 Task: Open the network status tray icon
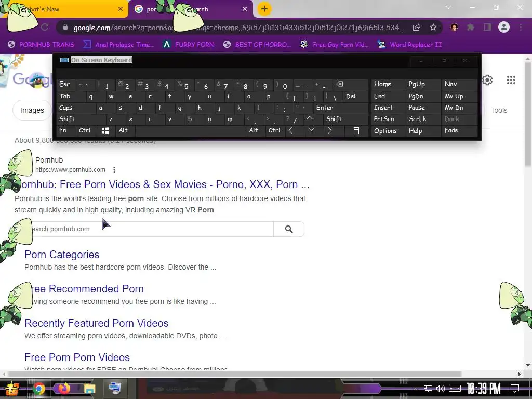[428, 389]
